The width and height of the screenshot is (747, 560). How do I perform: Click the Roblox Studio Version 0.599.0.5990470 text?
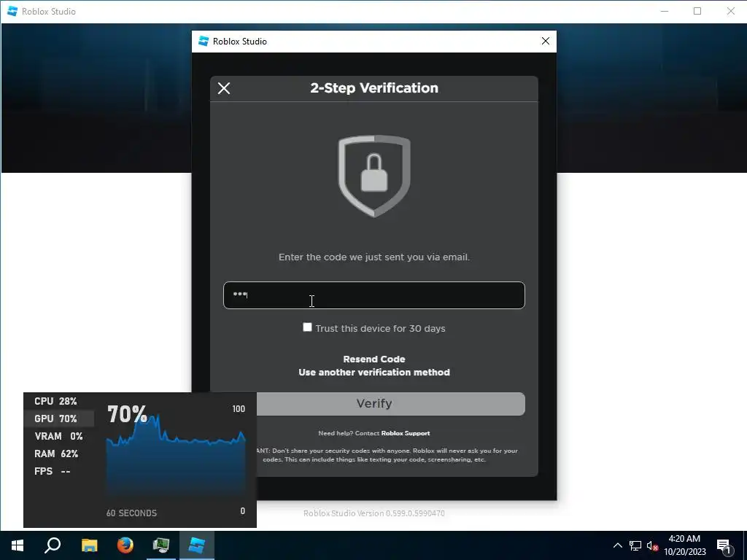click(x=374, y=513)
